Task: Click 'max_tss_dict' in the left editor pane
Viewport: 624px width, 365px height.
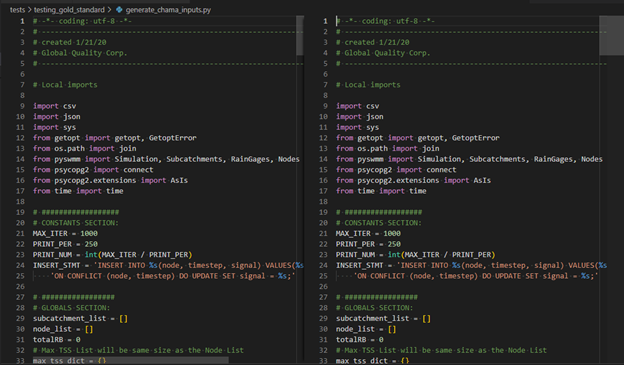Action: (x=58, y=361)
